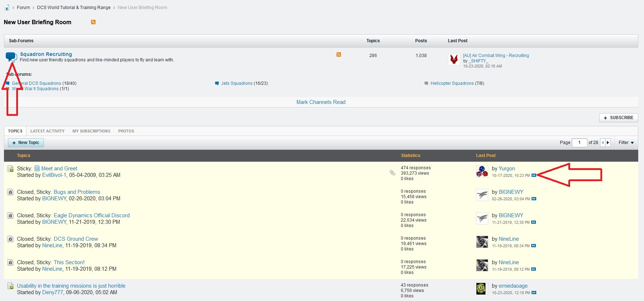Open Helicopter Squadrons sub-forum link
Image resolution: width=644 pixels, height=301 pixels.
[452, 83]
